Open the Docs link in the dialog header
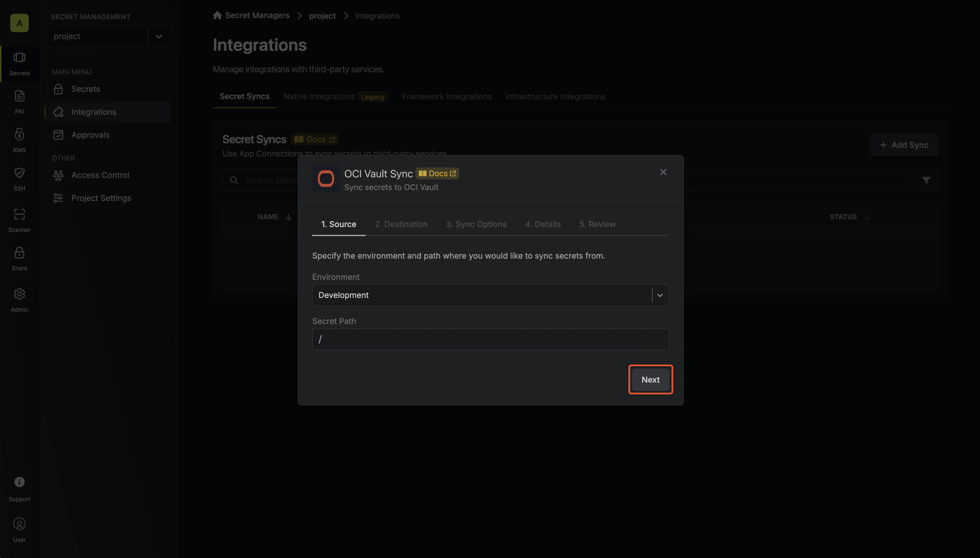980x558 pixels. coord(437,174)
